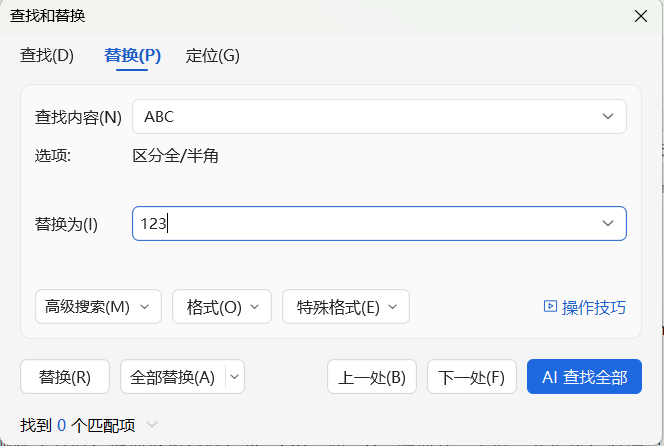This screenshot has height=446, width=664.
Task: Click the play icon beside 操作技巧
Action: tap(550, 307)
